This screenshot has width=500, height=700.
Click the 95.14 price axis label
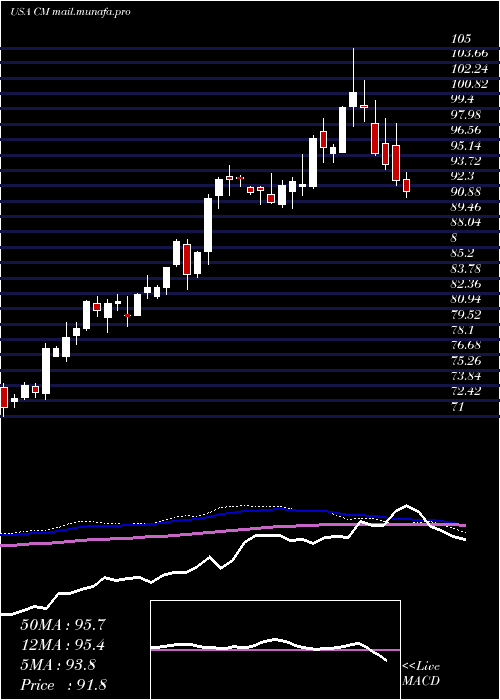[466, 146]
